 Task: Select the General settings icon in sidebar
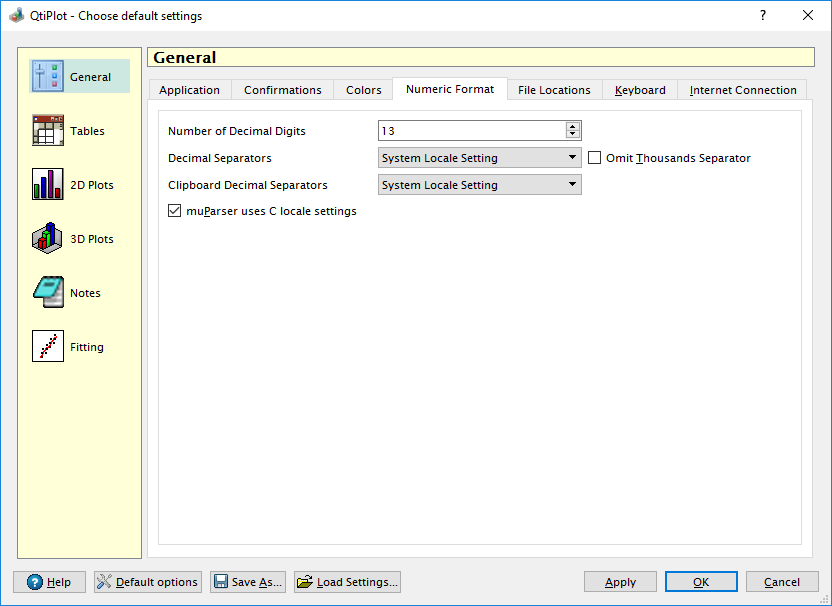coord(48,77)
